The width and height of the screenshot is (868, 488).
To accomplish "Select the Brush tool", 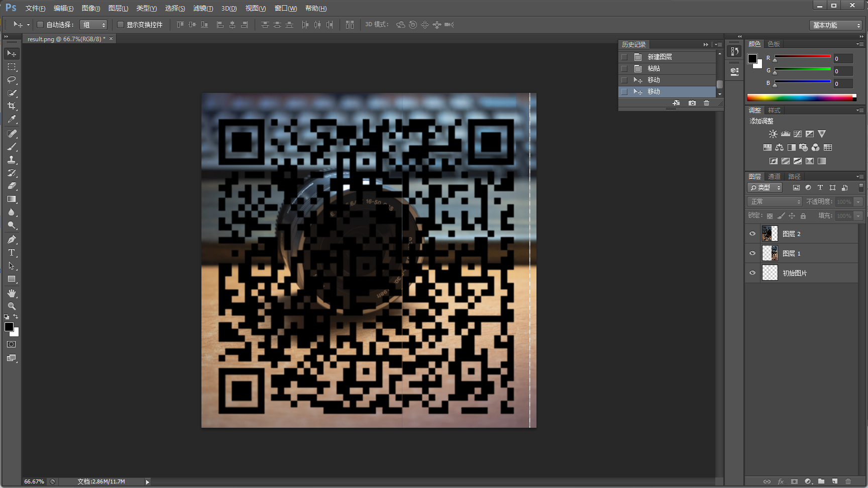I will point(12,147).
